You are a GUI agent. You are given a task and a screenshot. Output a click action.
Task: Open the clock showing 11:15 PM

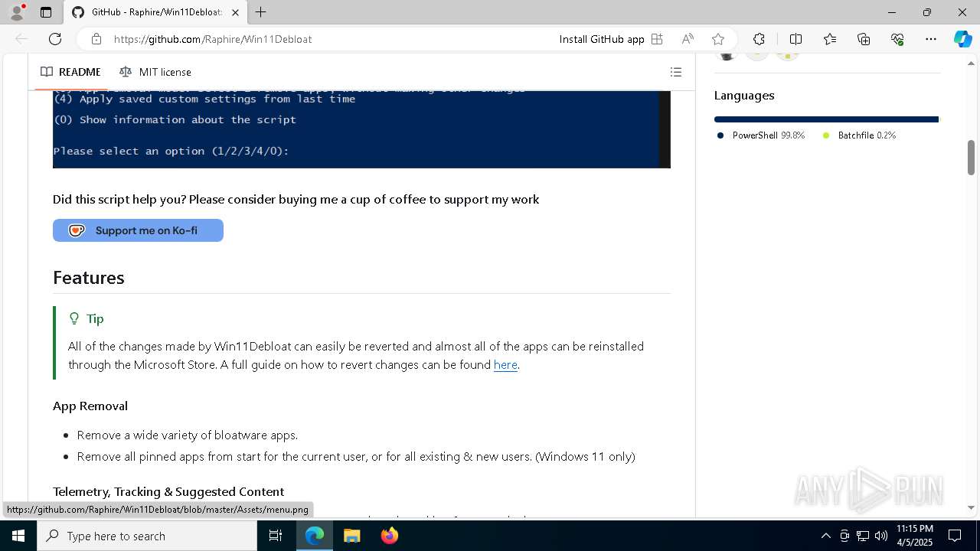(x=915, y=536)
